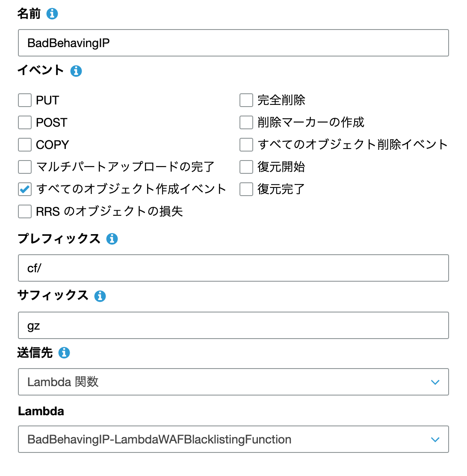Open the 送信先 info tooltip icon
The image size is (467, 476).
pyautogui.click(x=63, y=352)
